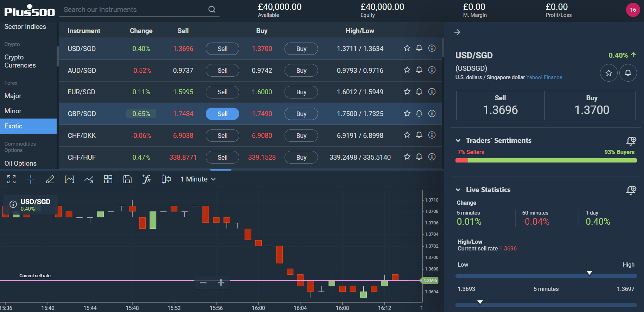Viewport: 644px width, 312px height.
Task: Open Crypto Currencies category
Action: point(20,61)
